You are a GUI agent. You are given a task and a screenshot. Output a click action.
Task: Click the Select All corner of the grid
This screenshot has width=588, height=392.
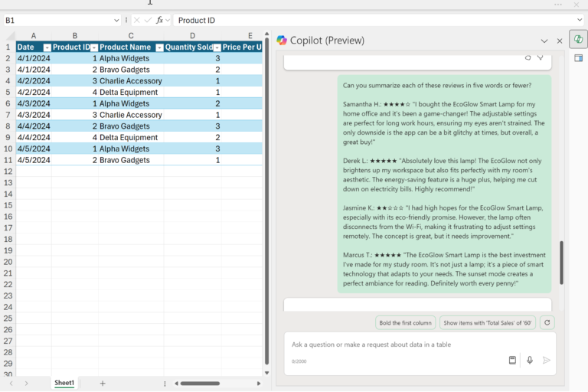tap(10, 36)
